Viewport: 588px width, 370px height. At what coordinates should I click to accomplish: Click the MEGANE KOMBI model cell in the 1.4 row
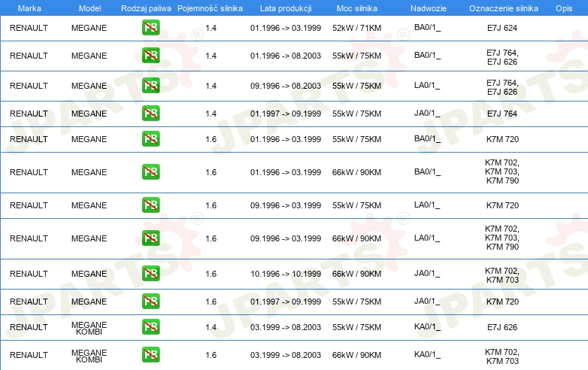pos(89,328)
